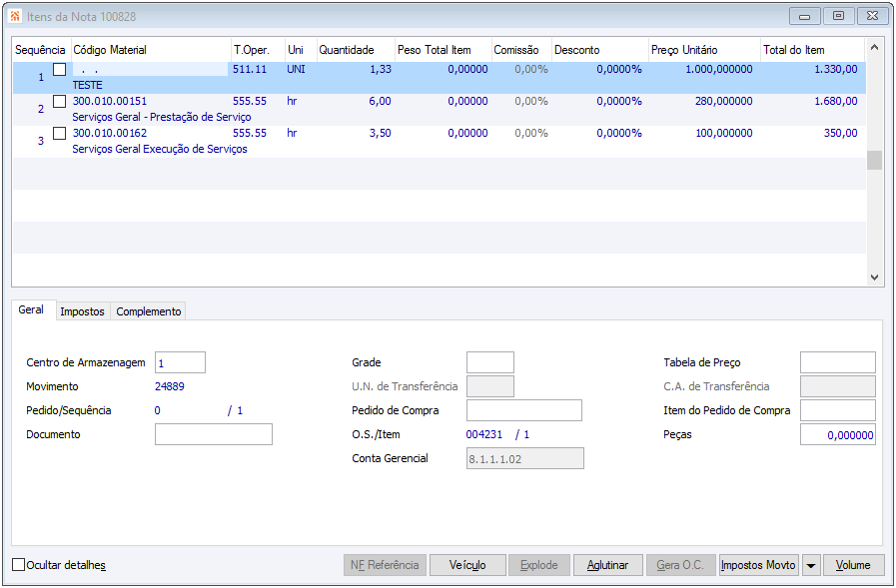
Task: Click the Desconto column header
Action: [x=600, y=50]
